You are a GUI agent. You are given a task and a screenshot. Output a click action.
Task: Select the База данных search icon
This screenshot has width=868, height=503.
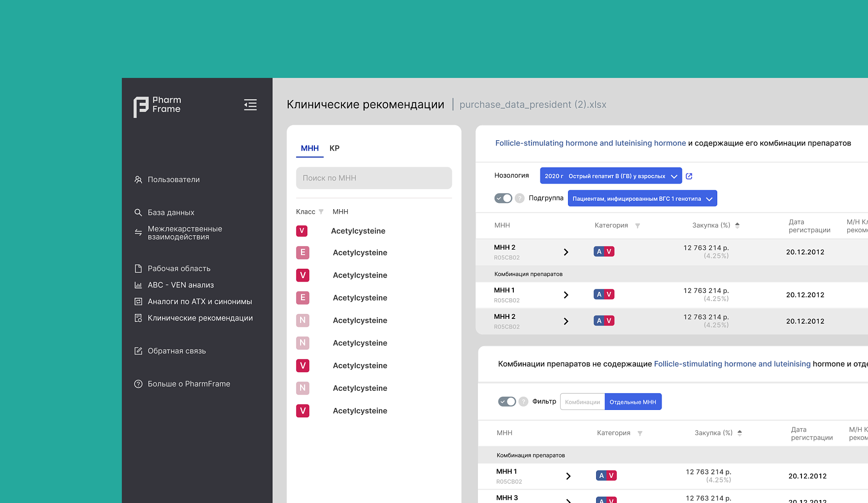pos(138,212)
